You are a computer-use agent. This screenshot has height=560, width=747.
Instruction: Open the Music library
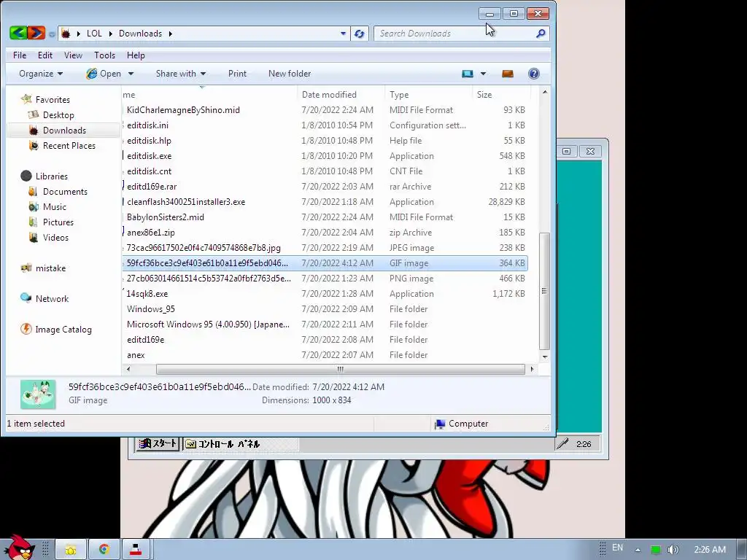pos(54,206)
